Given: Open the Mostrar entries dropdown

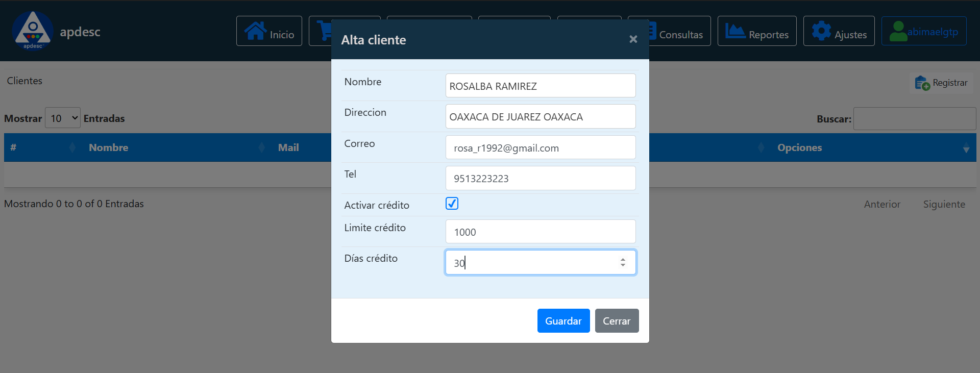Looking at the screenshot, I should coord(63,118).
